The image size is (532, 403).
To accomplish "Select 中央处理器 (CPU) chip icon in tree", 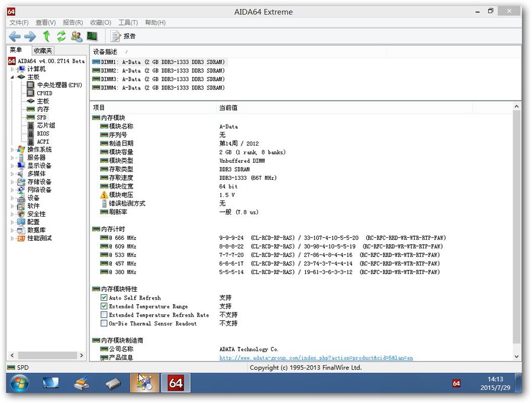I will (x=31, y=85).
